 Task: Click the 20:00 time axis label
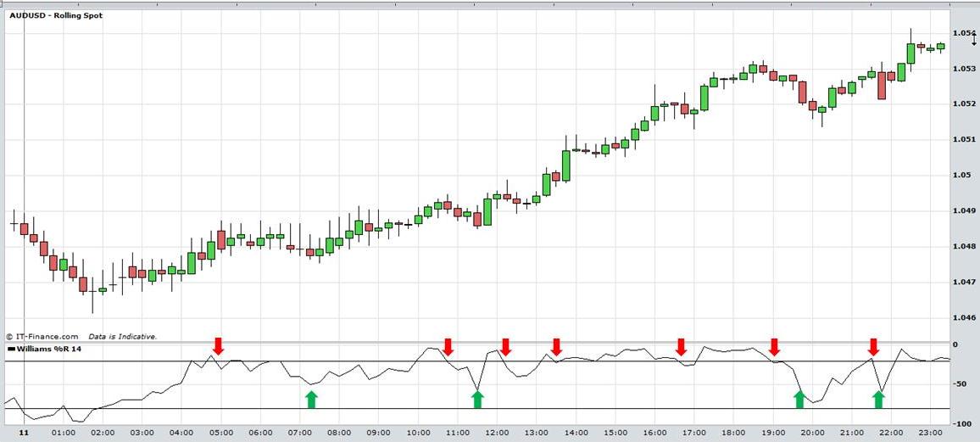click(x=812, y=433)
